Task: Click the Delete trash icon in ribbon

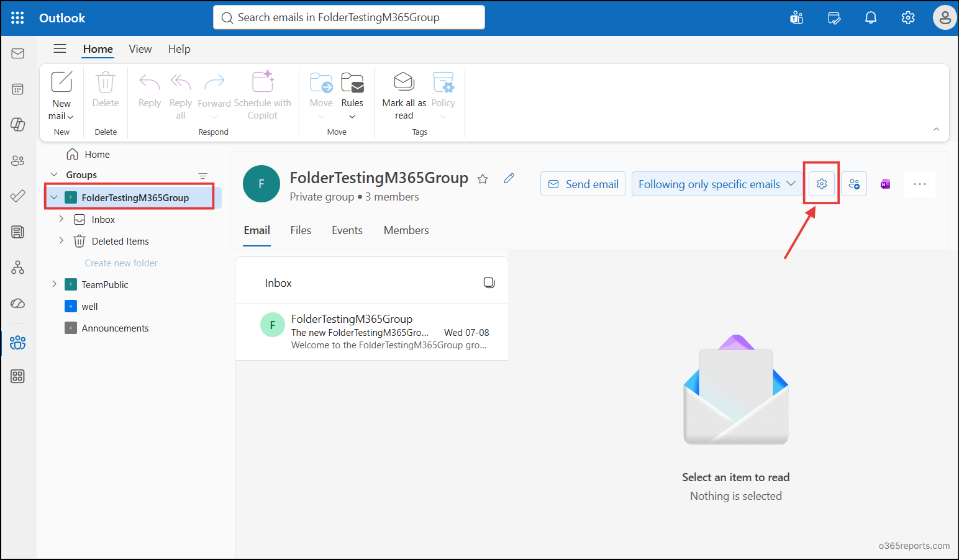Action: click(x=106, y=82)
